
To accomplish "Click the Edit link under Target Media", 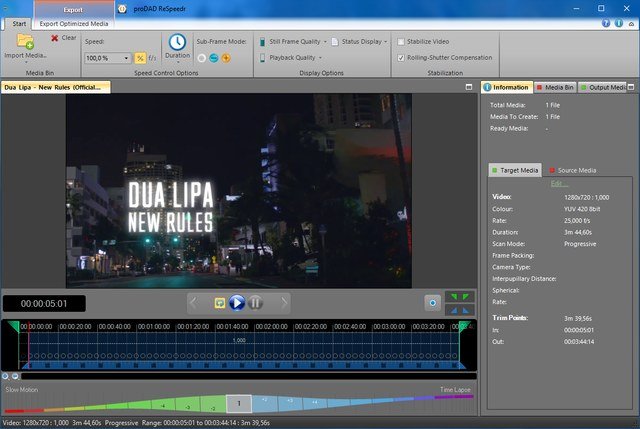I will pos(559,184).
